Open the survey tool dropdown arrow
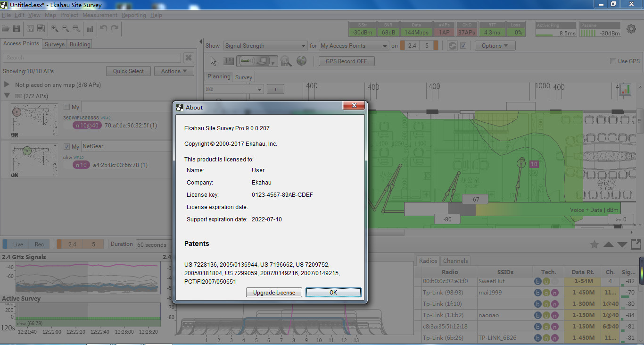 [x=272, y=63]
